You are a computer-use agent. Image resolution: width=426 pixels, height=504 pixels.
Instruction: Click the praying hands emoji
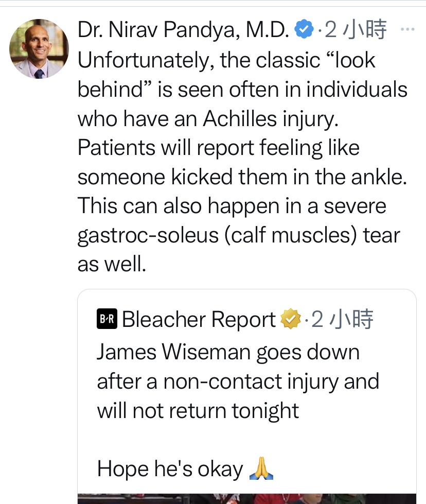tap(261, 469)
